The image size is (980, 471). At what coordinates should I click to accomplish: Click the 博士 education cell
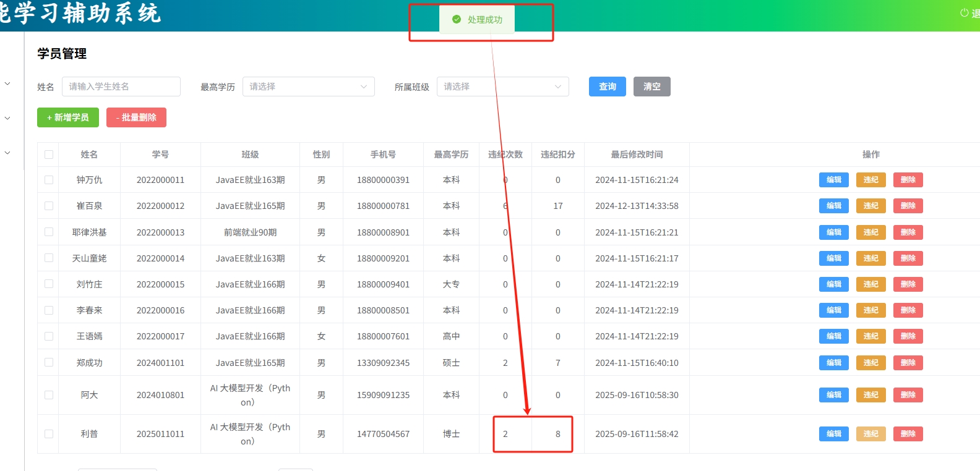point(451,434)
